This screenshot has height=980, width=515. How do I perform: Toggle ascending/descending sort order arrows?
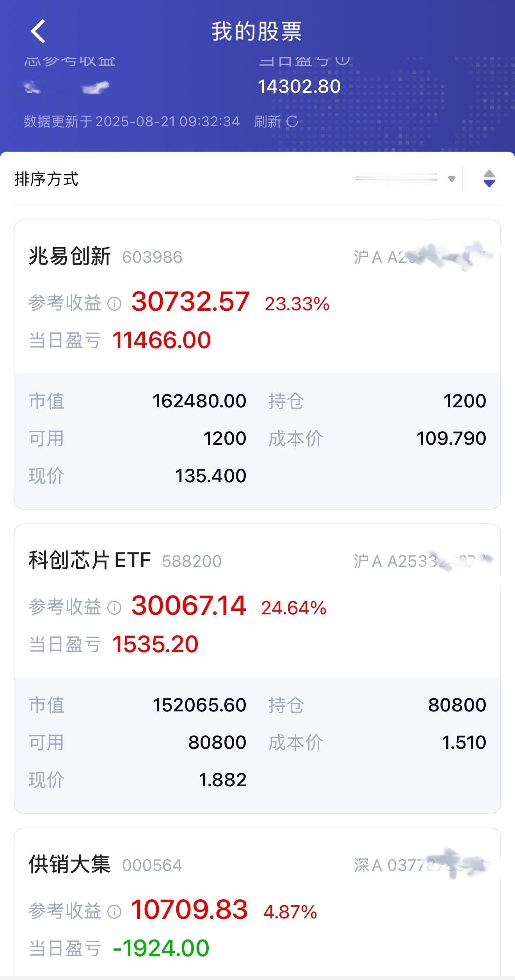[x=489, y=179]
